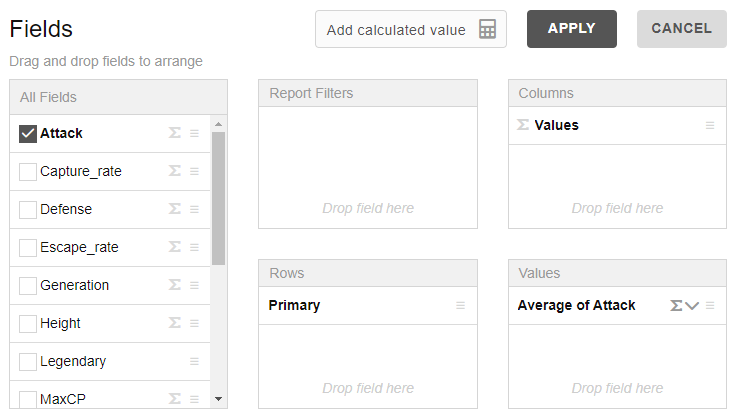Select the Values item in Columns box
Screen dimensions: 736x417
click(556, 125)
